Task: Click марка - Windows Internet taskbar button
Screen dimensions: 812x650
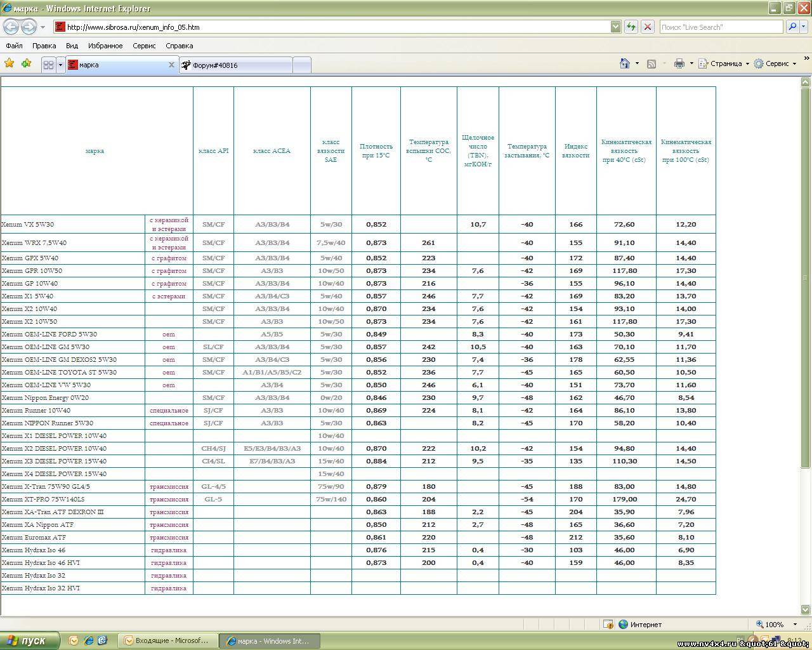Action: 270,640
